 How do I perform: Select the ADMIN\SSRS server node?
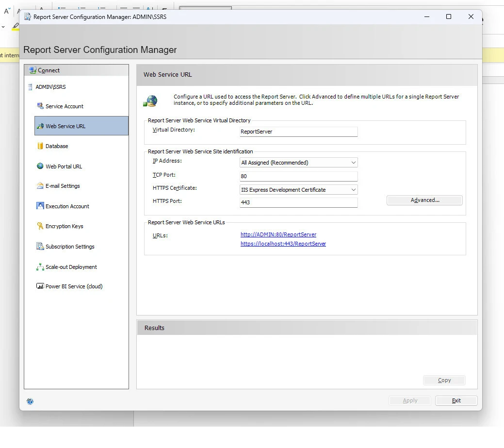(x=50, y=87)
